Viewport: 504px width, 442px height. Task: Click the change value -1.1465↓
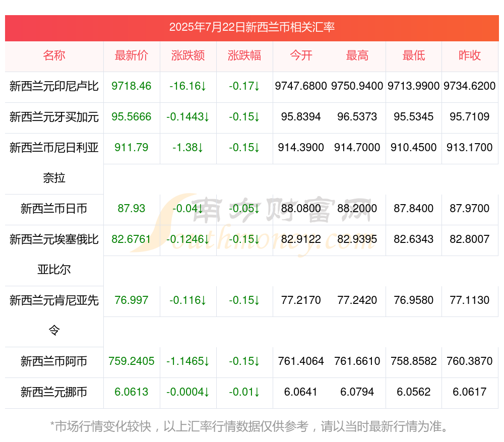tap(188, 361)
